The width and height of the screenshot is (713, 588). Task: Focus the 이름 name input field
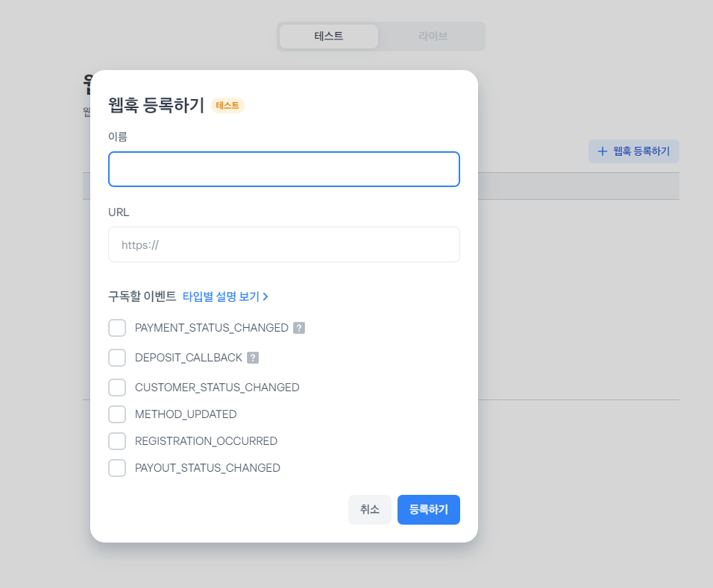pos(283,169)
